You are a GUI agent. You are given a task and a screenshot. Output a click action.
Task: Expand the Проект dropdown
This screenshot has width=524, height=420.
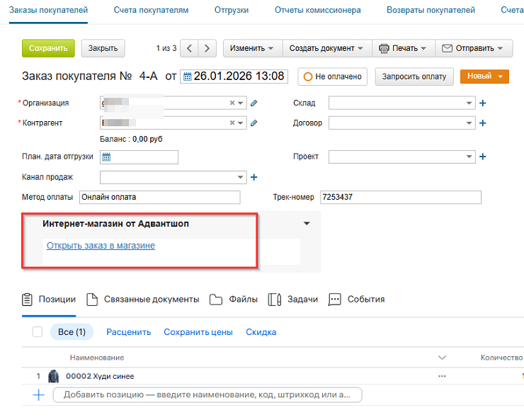point(469,157)
